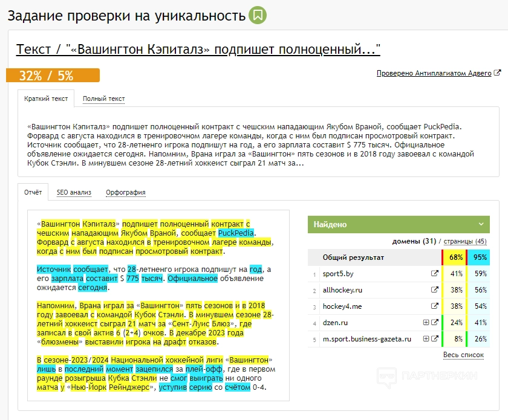Click 54% value in hockey4.me row
508x420 pixels.
pyautogui.click(x=480, y=306)
